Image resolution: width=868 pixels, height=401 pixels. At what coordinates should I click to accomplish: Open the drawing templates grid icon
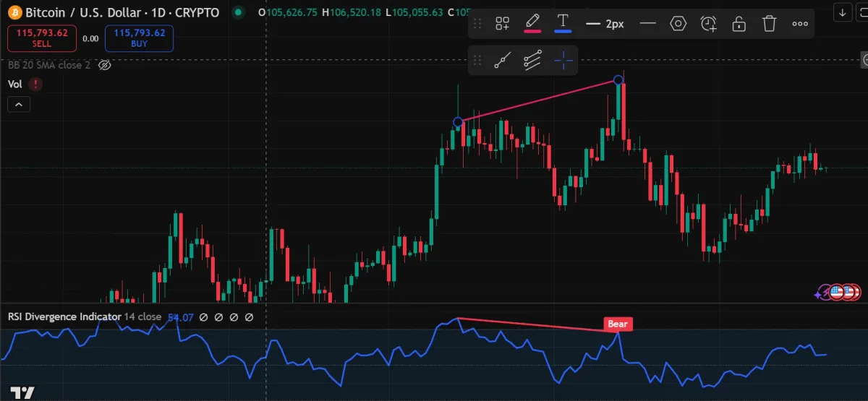click(x=502, y=24)
